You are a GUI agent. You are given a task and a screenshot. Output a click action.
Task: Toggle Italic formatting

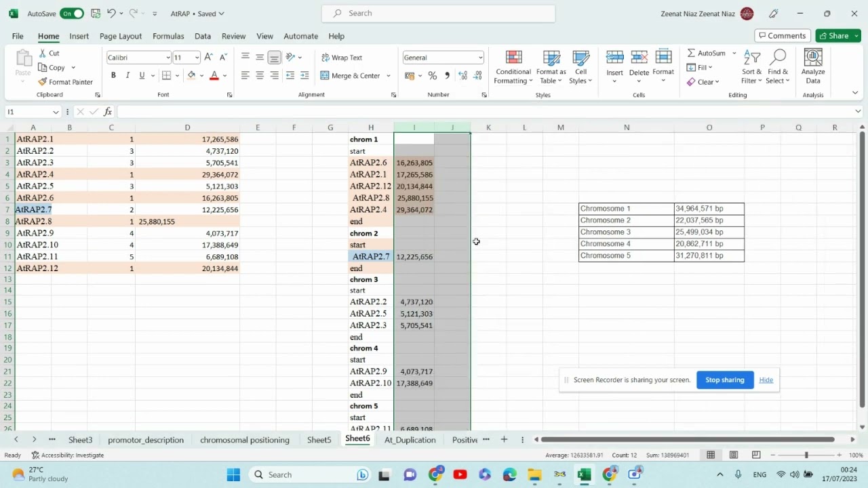coord(127,75)
